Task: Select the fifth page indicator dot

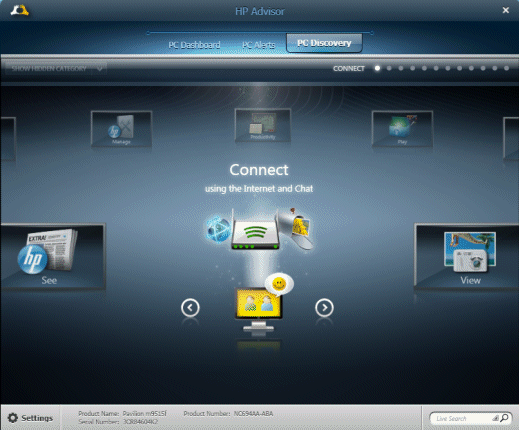Action: coord(424,68)
